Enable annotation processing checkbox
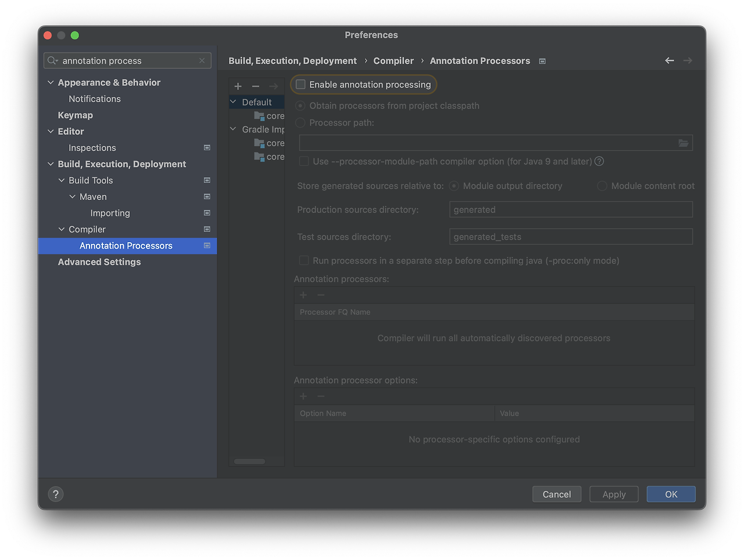Viewport: 744px width, 560px height. click(x=301, y=84)
